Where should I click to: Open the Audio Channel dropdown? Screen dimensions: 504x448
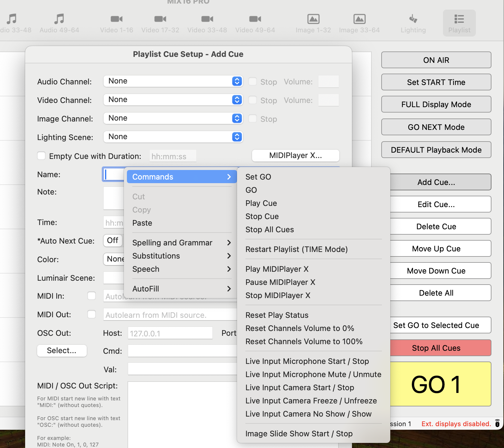click(173, 81)
